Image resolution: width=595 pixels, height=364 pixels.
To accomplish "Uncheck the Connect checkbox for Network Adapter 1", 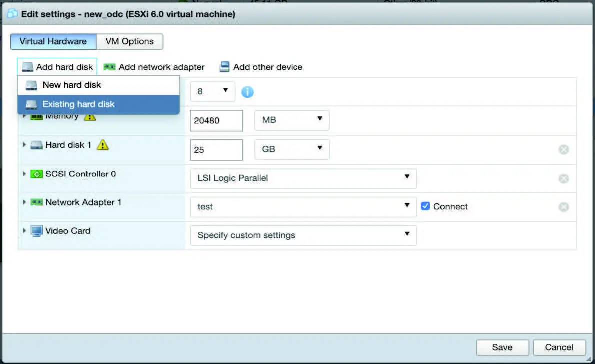I will [x=425, y=206].
